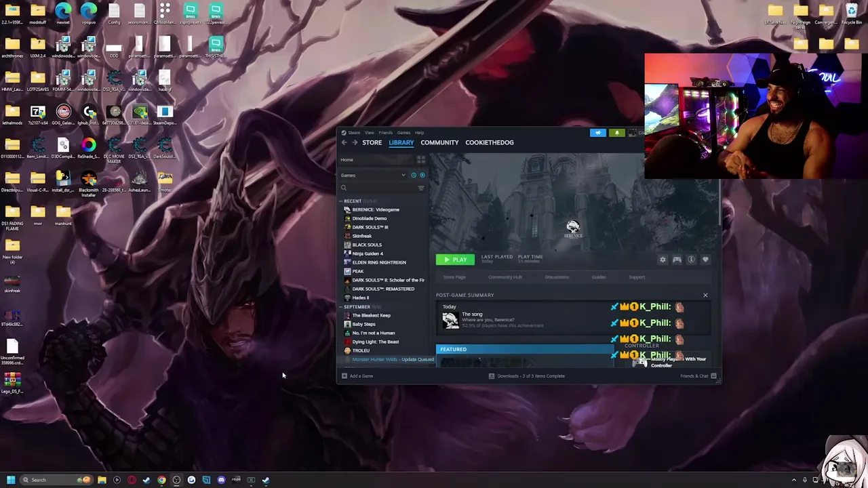This screenshot has width=868, height=488.
Task: Click the Steam library vertical scrollbar
Action: click(x=719, y=201)
